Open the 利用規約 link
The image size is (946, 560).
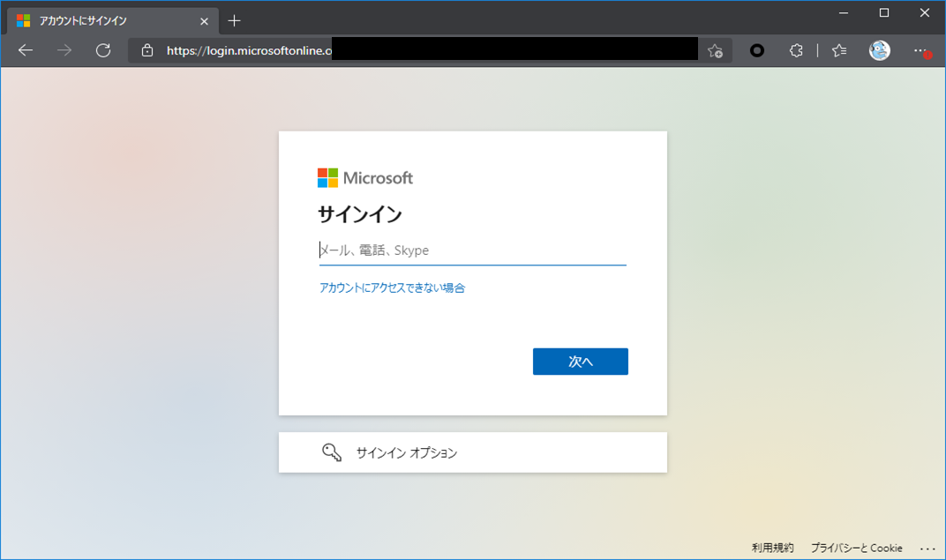[x=772, y=548]
